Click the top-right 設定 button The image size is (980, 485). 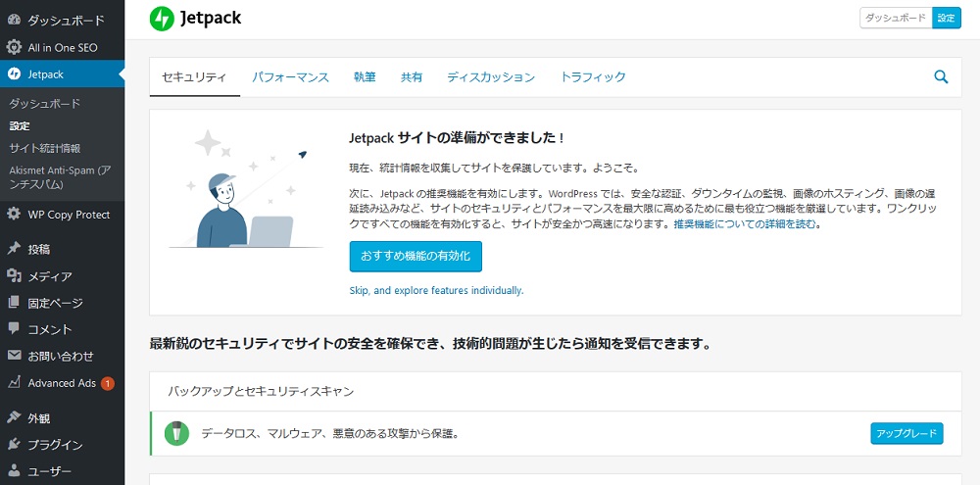click(x=947, y=18)
